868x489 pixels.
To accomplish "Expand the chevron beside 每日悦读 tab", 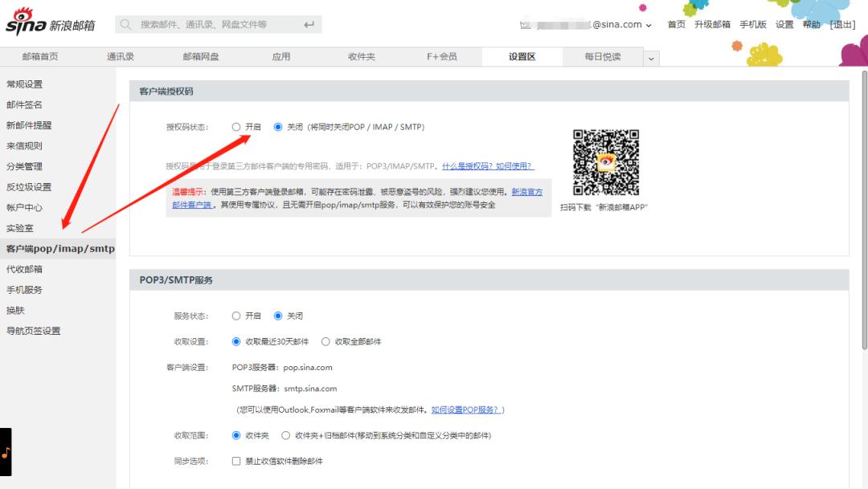I will 649,57.
